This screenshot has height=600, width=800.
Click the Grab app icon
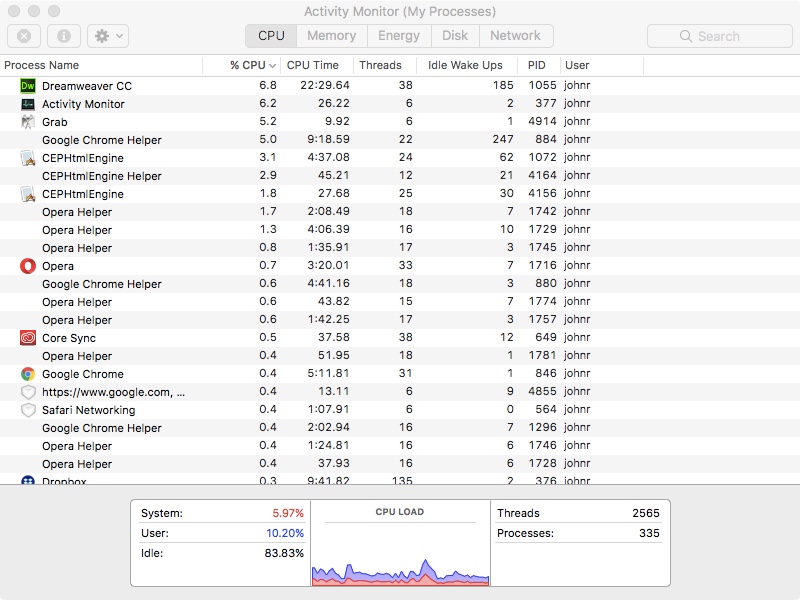click(x=28, y=122)
